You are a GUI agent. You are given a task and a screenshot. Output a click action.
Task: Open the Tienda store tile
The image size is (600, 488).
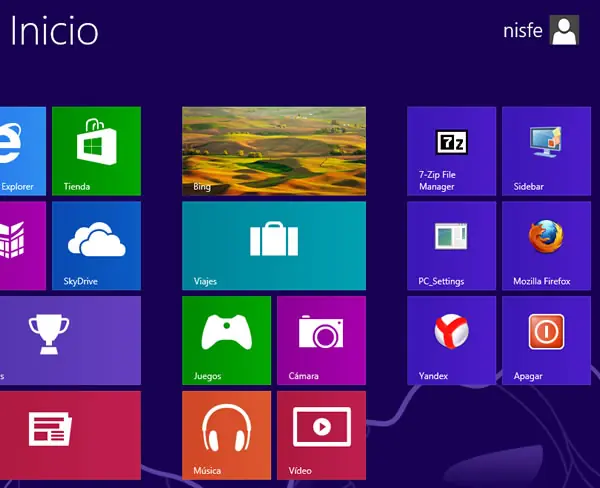click(x=96, y=151)
